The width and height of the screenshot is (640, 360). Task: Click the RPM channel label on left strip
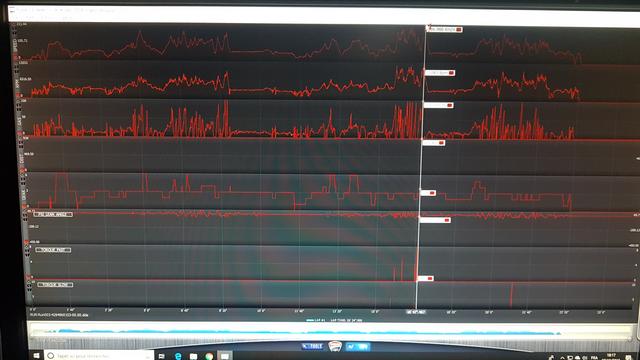click(17, 83)
